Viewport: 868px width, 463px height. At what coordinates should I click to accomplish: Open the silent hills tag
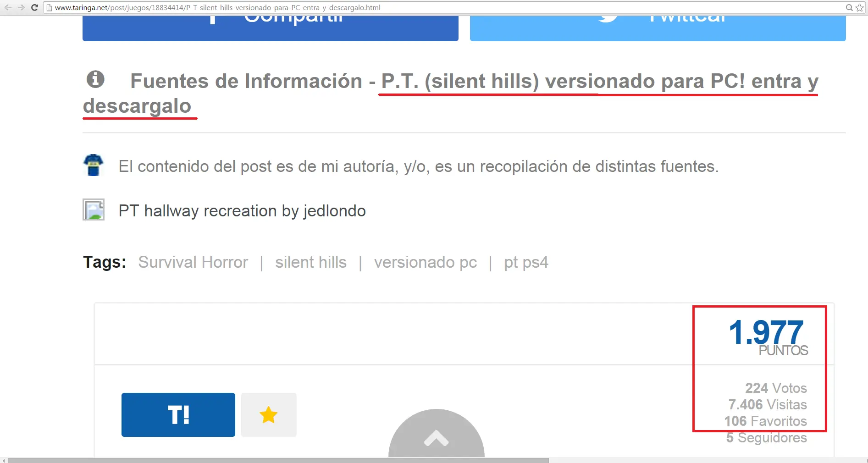311,262
